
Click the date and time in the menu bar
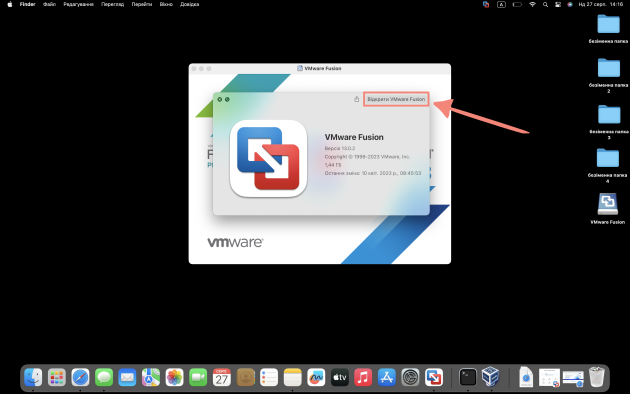601,4
